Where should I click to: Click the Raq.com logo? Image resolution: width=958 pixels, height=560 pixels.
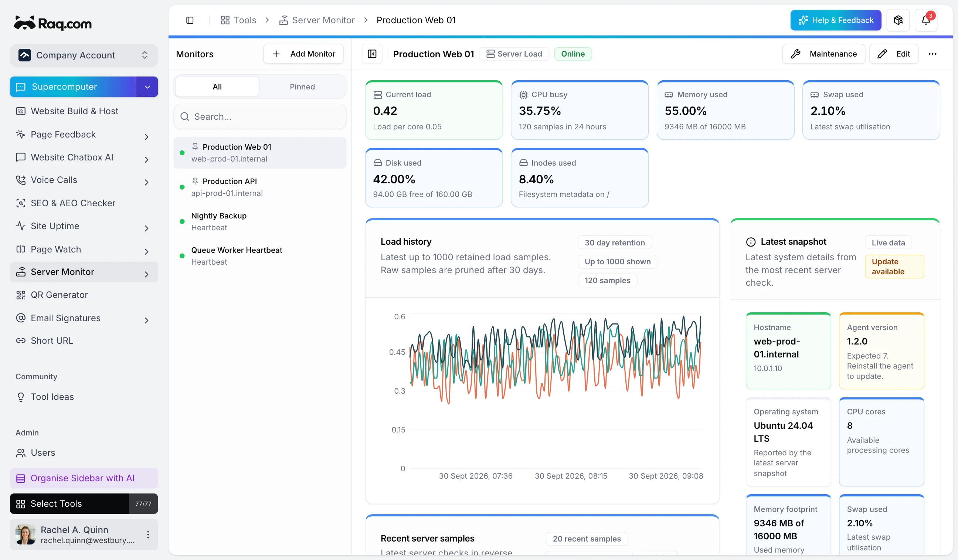tap(53, 23)
